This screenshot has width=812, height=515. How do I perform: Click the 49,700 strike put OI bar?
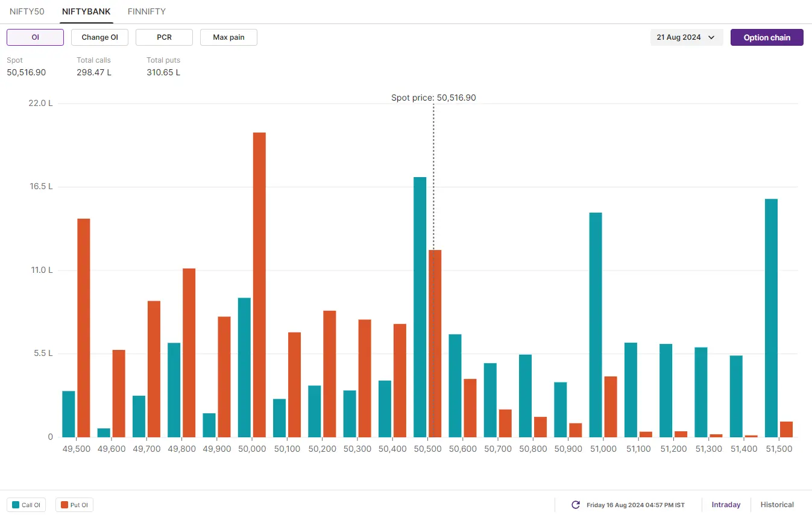tap(154, 369)
